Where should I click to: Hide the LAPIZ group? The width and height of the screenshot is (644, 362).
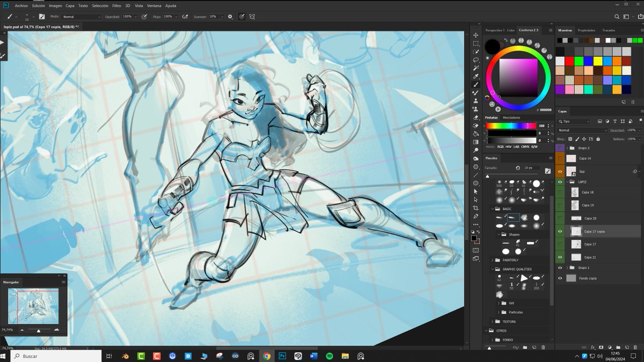560,182
